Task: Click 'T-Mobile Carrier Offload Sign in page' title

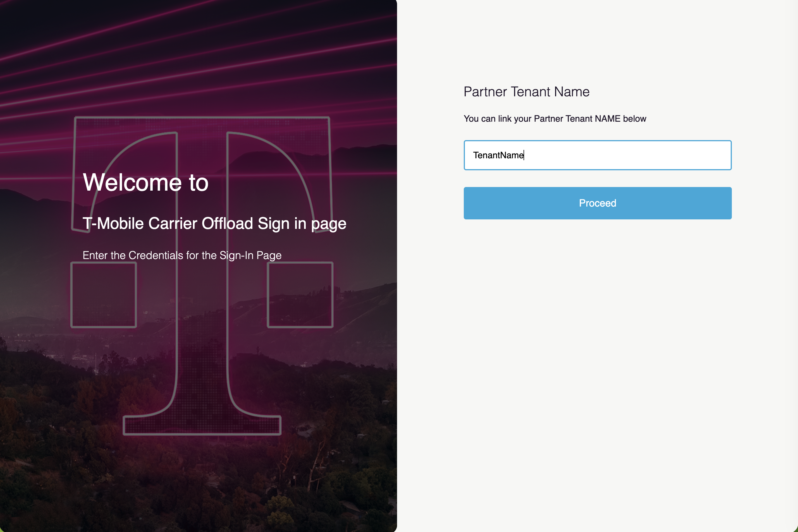Action: (x=214, y=224)
